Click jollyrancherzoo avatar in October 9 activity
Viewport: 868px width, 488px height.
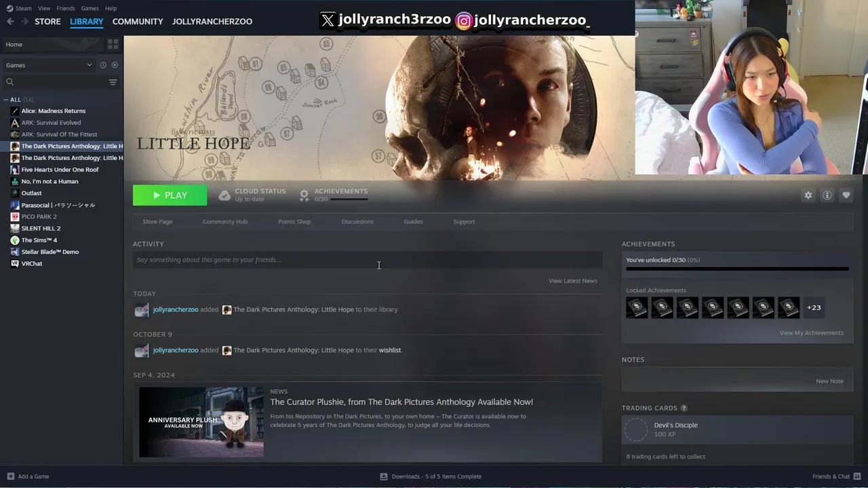coord(141,350)
